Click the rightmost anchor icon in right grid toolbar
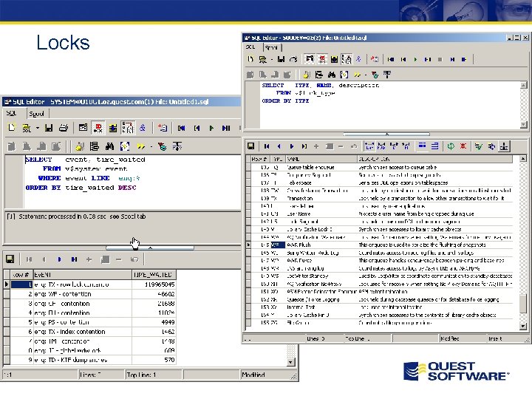 504,146
